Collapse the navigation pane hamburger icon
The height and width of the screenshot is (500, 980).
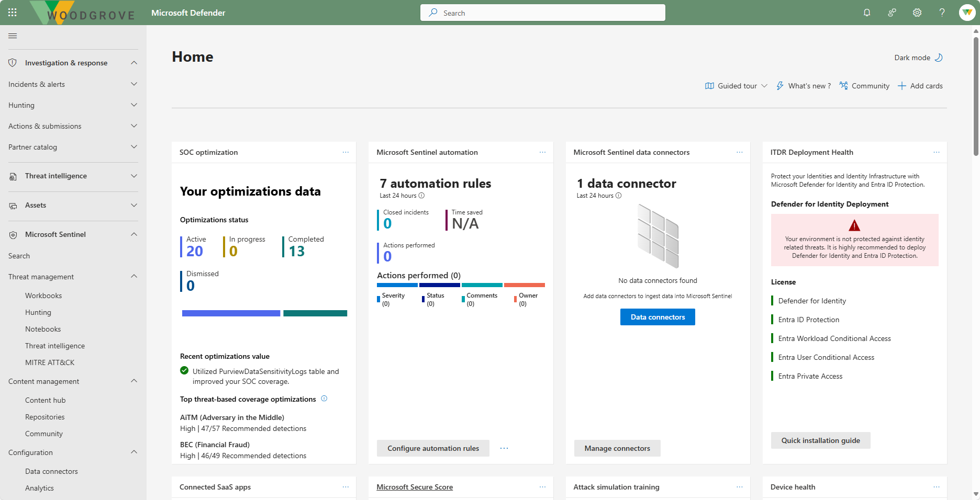click(13, 36)
